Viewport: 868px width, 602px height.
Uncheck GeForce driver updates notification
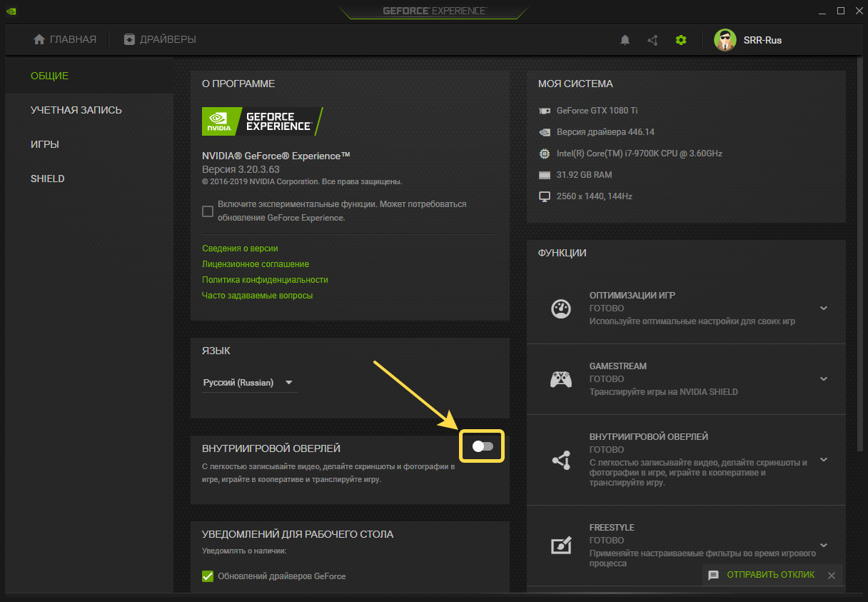(208, 576)
